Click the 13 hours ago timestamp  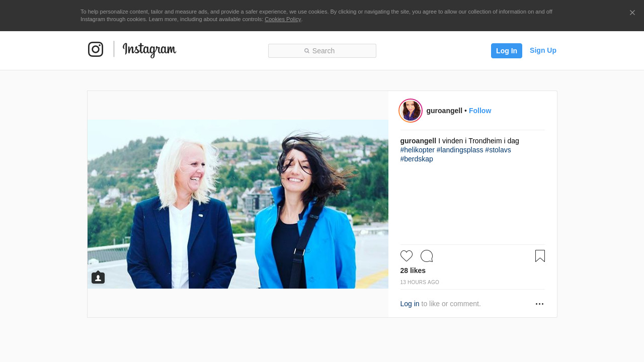pyautogui.click(x=420, y=283)
